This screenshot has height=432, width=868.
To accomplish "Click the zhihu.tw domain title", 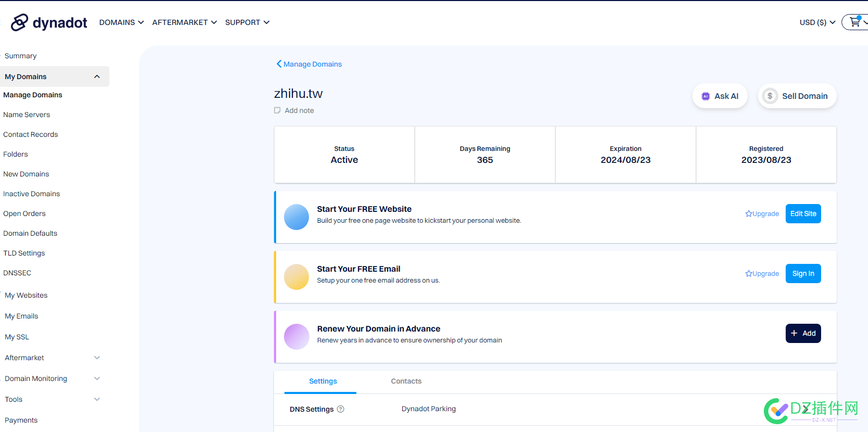I will click(x=299, y=94).
